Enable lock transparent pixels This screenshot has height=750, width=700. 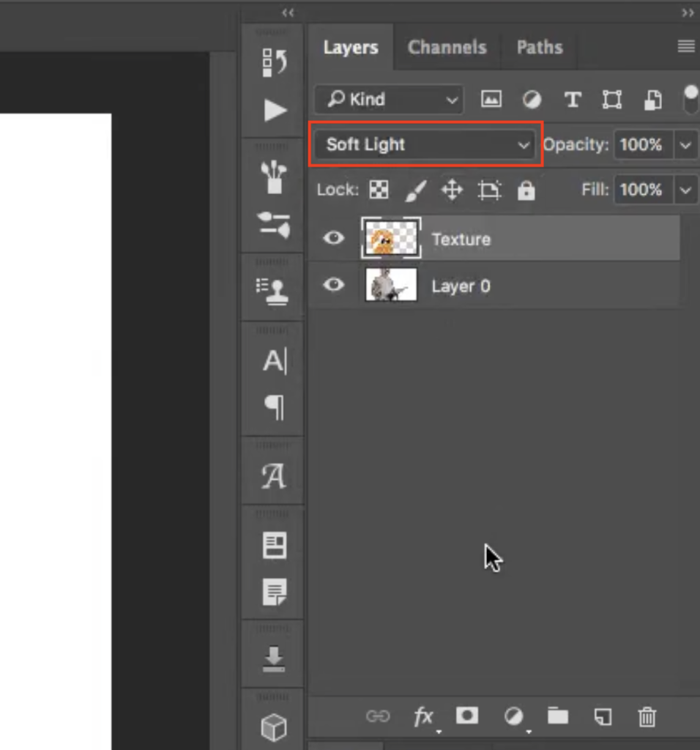379,190
